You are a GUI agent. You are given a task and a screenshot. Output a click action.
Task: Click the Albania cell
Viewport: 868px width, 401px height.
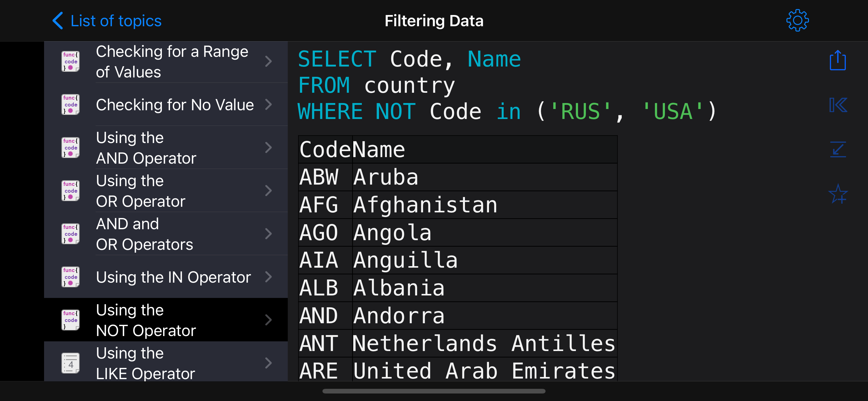click(x=485, y=288)
